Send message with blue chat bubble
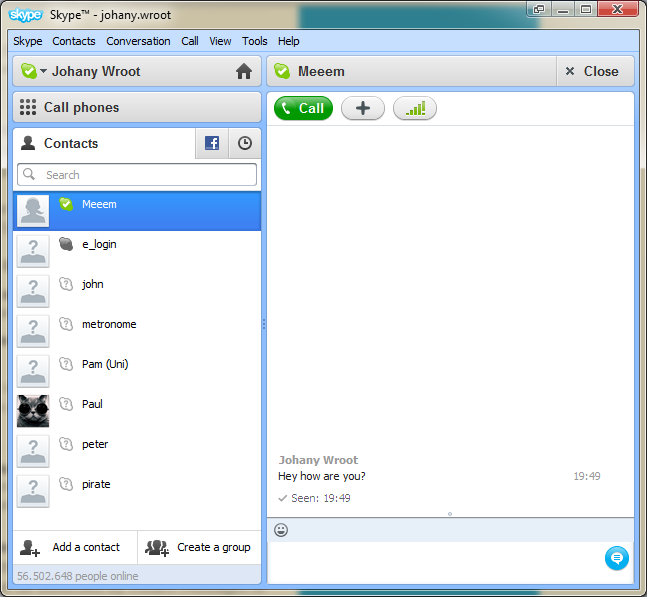The height and width of the screenshot is (597, 647). (617, 559)
